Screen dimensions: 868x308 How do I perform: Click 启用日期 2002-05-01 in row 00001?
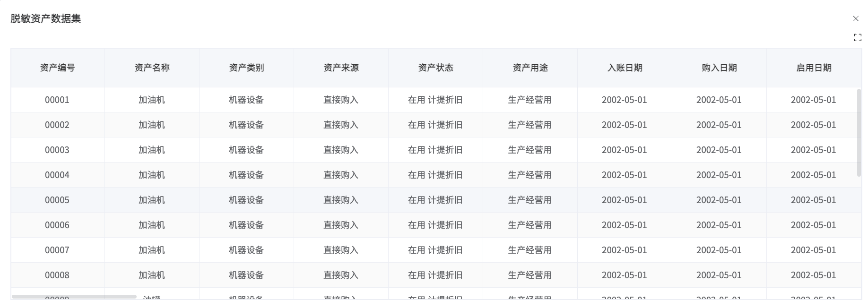814,100
